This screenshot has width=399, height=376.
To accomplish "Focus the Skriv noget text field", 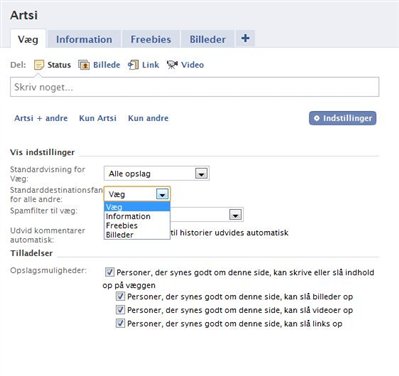I will pyautogui.click(x=195, y=87).
